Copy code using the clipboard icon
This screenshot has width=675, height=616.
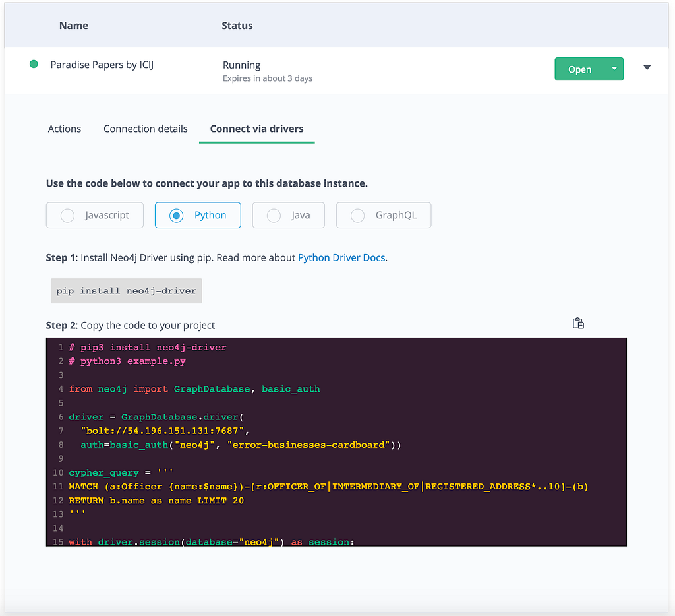click(x=578, y=323)
